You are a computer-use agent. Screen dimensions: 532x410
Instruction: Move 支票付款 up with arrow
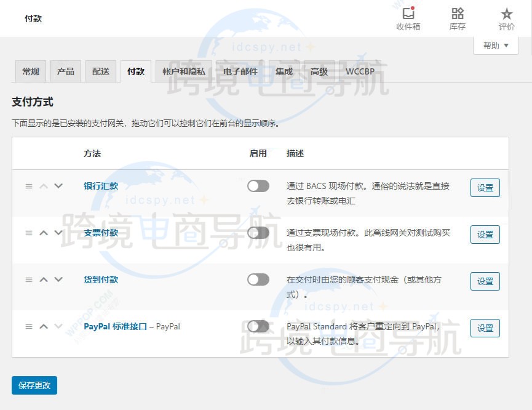coord(44,233)
